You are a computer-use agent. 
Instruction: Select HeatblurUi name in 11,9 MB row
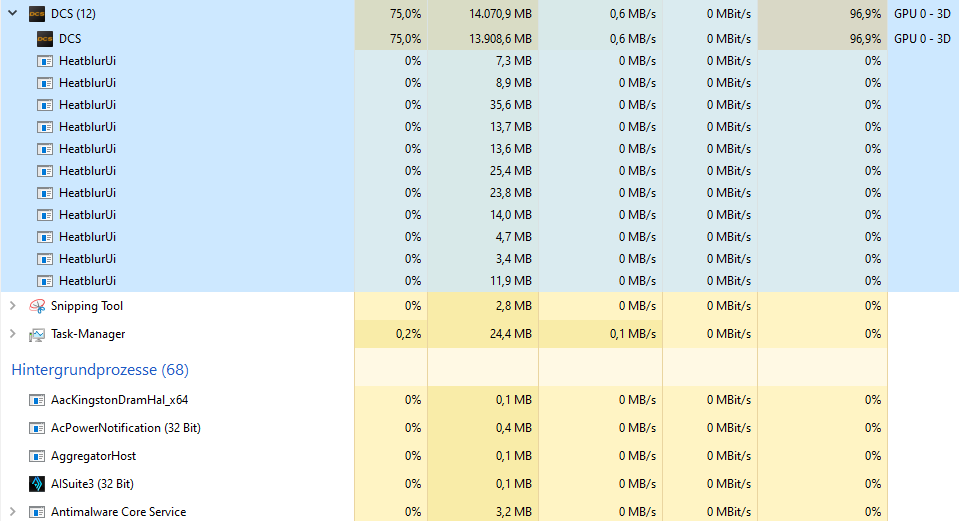point(87,281)
